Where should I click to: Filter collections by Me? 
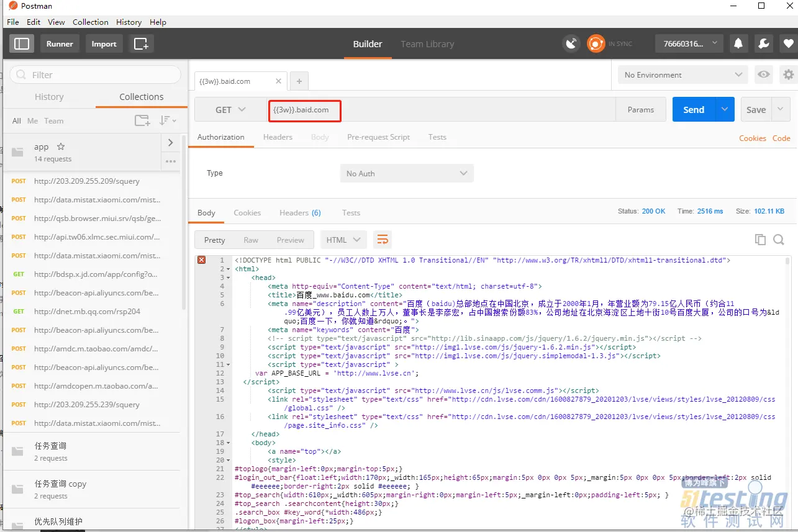point(32,120)
